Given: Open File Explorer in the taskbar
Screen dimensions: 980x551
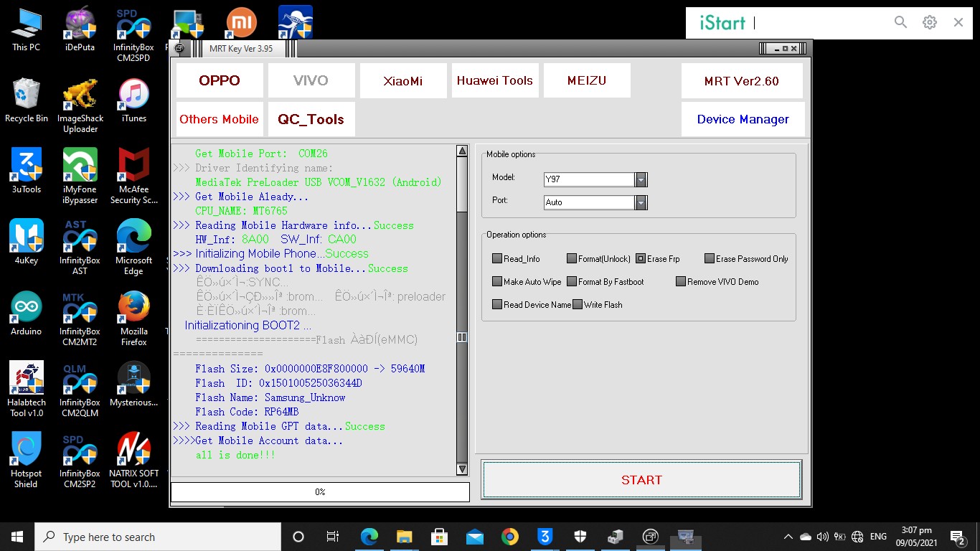Looking at the screenshot, I should (x=404, y=537).
